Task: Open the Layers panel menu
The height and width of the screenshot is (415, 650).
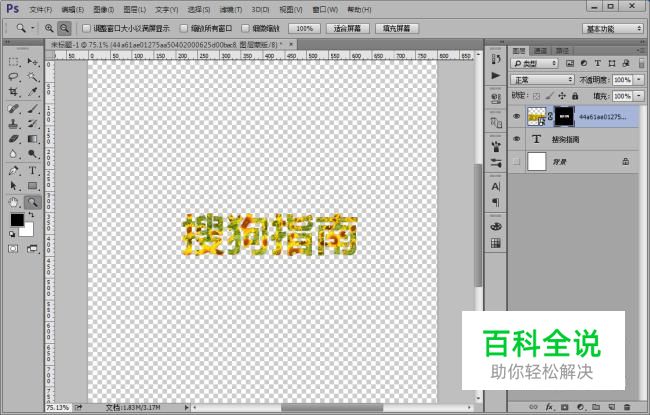Action: tap(641, 51)
